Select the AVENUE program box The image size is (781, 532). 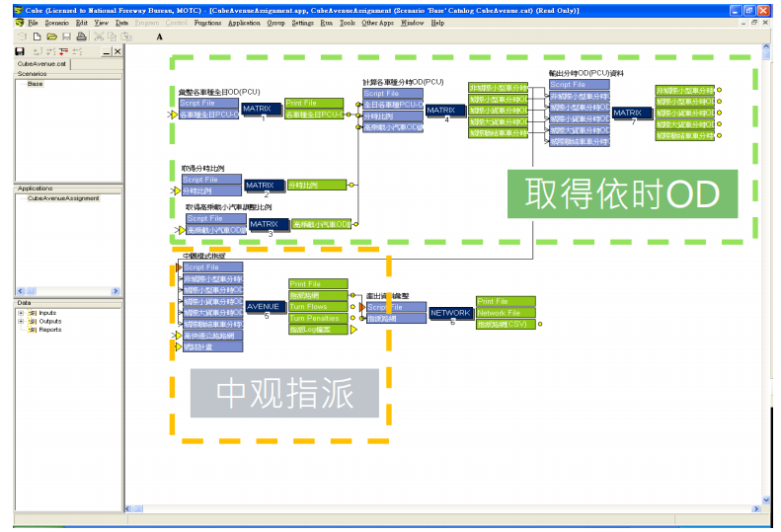[265, 307]
